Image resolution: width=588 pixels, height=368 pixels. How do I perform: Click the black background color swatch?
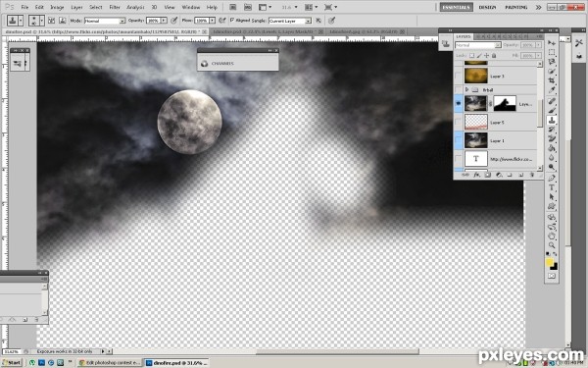(x=555, y=267)
